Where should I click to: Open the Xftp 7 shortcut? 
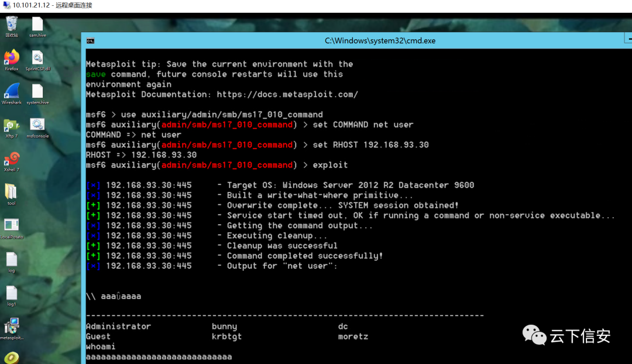tap(11, 128)
